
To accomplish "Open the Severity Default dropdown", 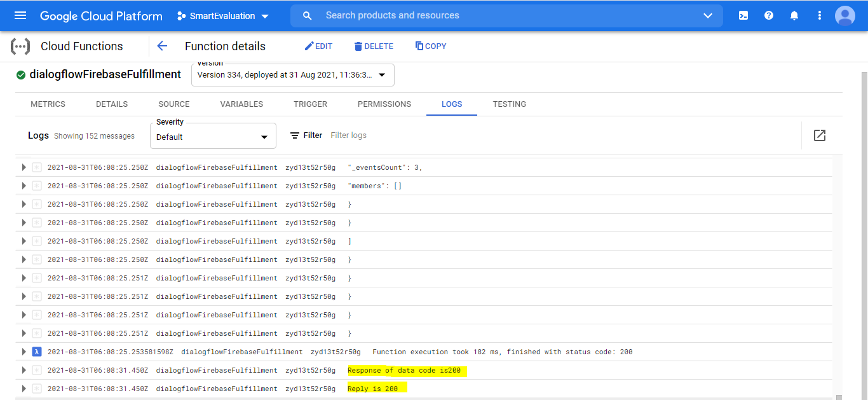I will click(x=213, y=136).
